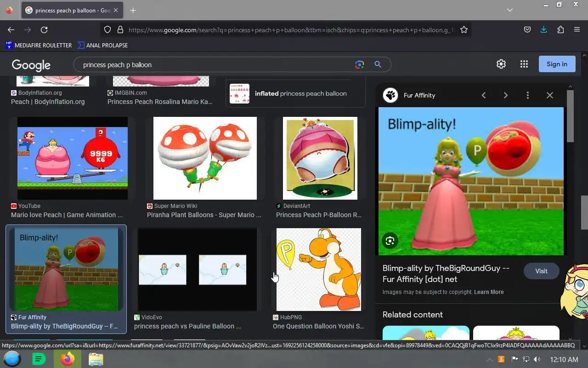Click the Princess Peach Rosalina Mario Ka... link
The width and height of the screenshot is (588, 368).
coord(160,102)
